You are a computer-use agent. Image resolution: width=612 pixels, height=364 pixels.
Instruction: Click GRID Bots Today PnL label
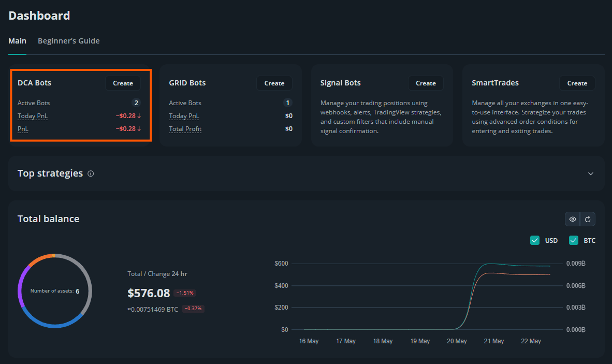coord(184,116)
